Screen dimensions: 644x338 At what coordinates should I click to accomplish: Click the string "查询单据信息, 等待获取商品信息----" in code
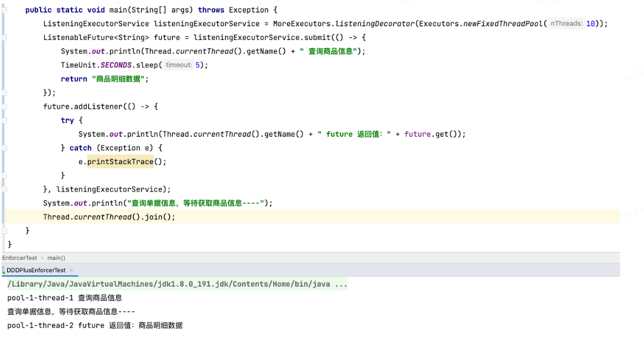(196, 203)
